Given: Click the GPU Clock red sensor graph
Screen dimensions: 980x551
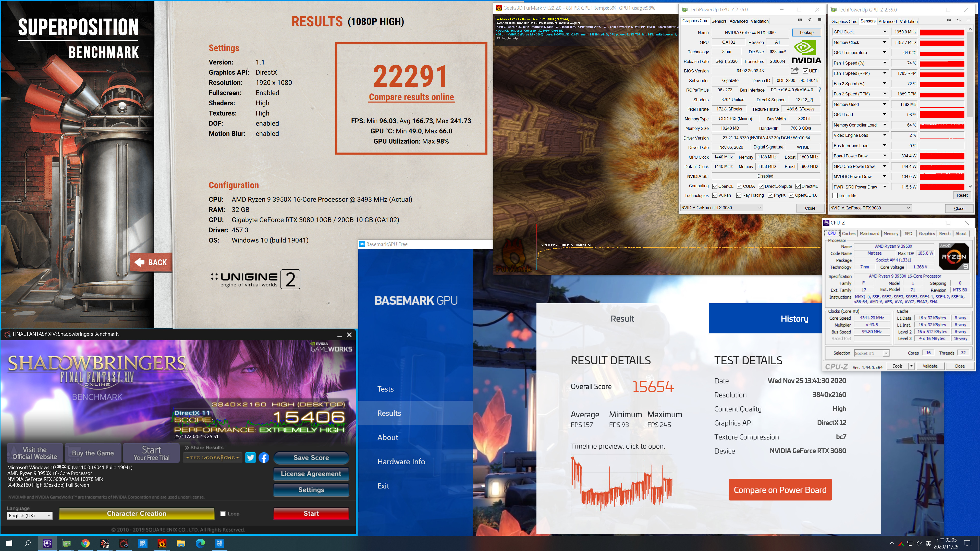Looking at the screenshot, I should (942, 32).
